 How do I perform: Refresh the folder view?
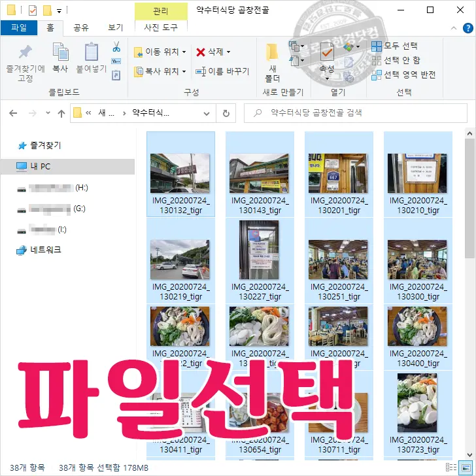226,114
